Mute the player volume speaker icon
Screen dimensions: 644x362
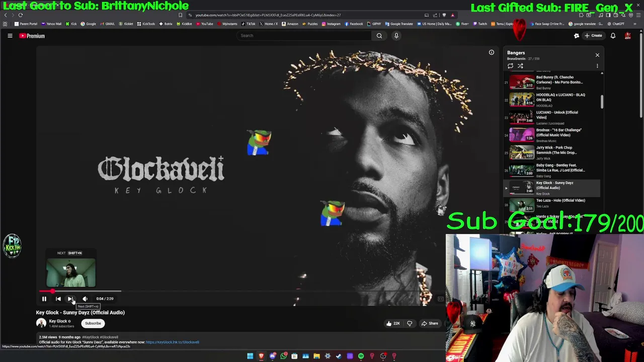pos(85,299)
